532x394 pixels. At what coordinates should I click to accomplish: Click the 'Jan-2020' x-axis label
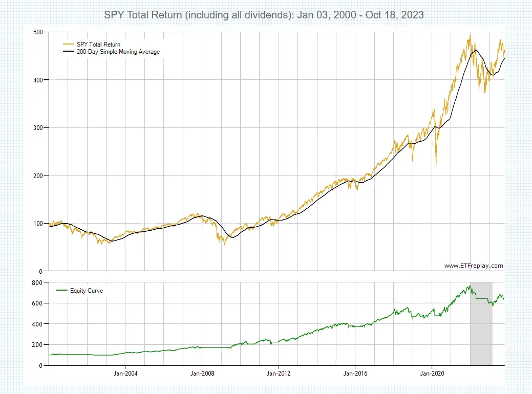pyautogui.click(x=432, y=374)
